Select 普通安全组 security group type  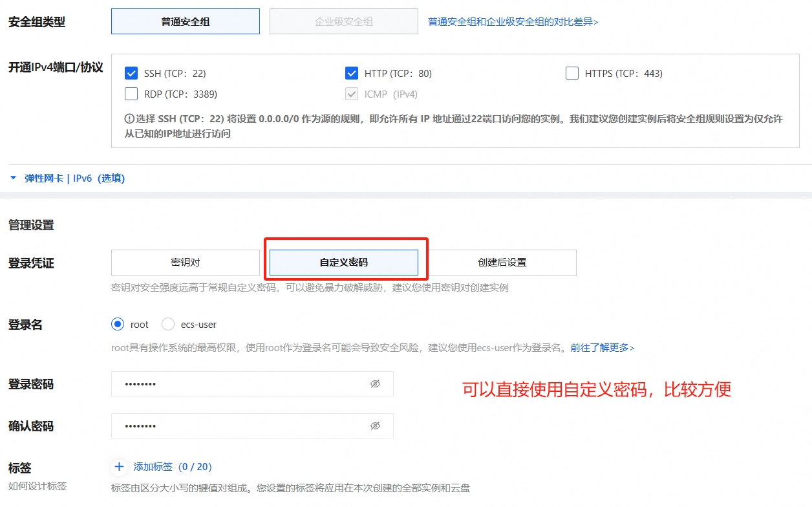186,21
